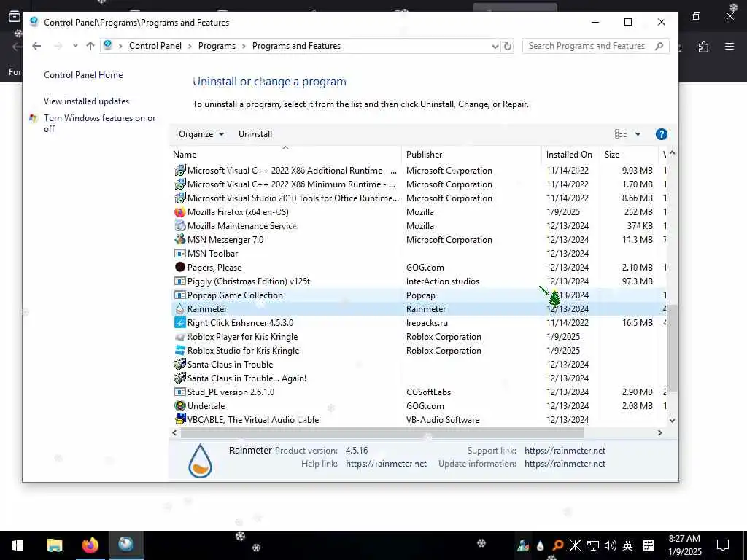747x560 pixels.
Task: Click the large Rainmeter icon in details pane
Action: point(200,461)
